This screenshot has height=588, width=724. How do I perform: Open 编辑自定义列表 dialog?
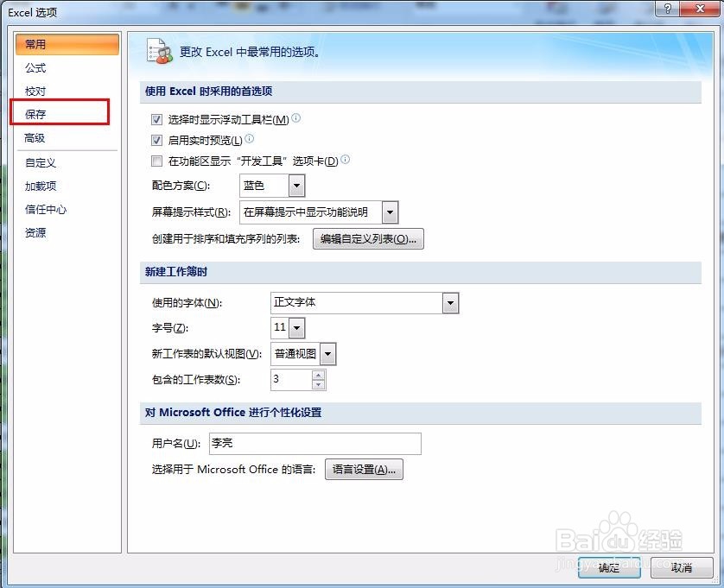click(x=368, y=239)
